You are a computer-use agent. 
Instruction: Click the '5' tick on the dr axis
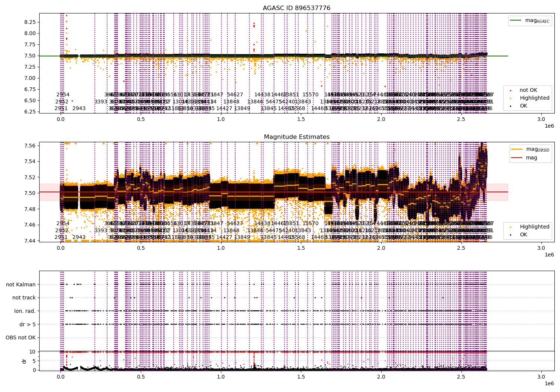(34, 361)
